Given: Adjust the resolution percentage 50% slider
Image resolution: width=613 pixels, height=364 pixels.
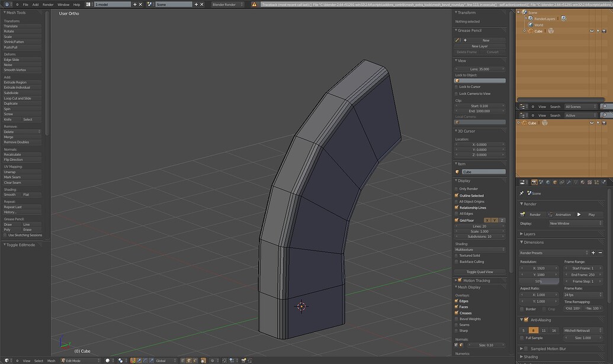Looking at the screenshot, I should 539,281.
